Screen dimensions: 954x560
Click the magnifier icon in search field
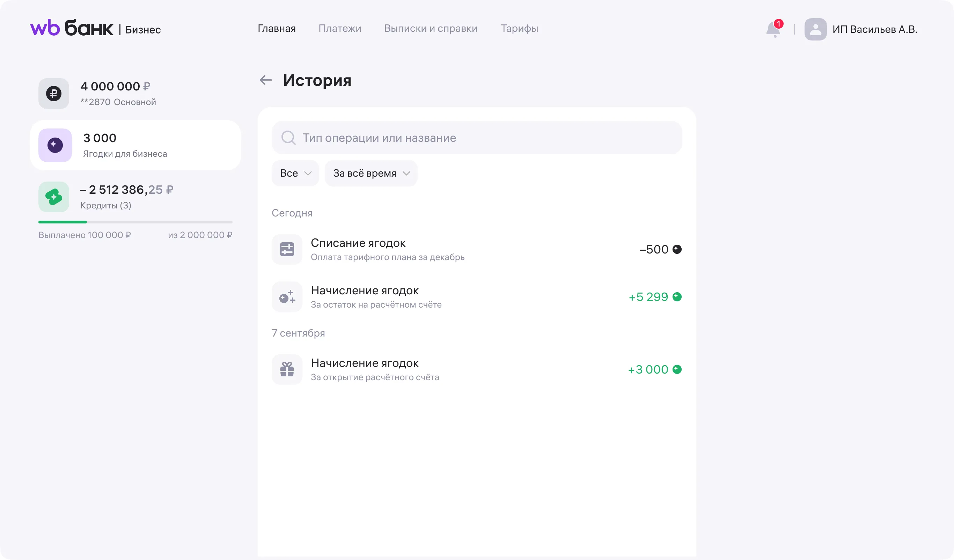288,138
